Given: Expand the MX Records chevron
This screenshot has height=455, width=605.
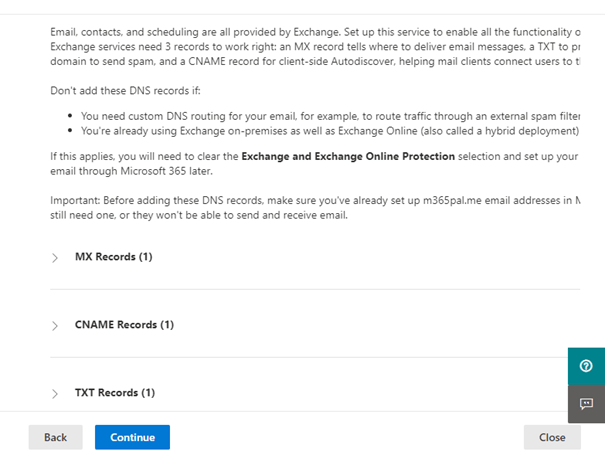Looking at the screenshot, I should [55, 258].
